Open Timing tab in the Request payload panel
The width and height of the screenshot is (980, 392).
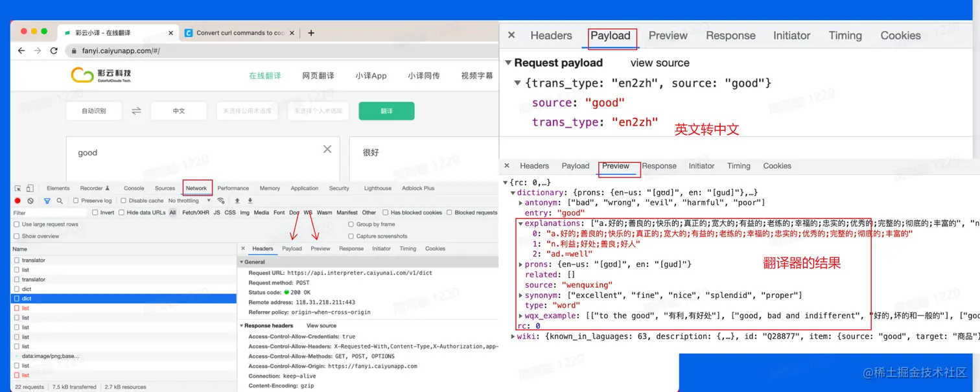pyautogui.click(x=845, y=36)
